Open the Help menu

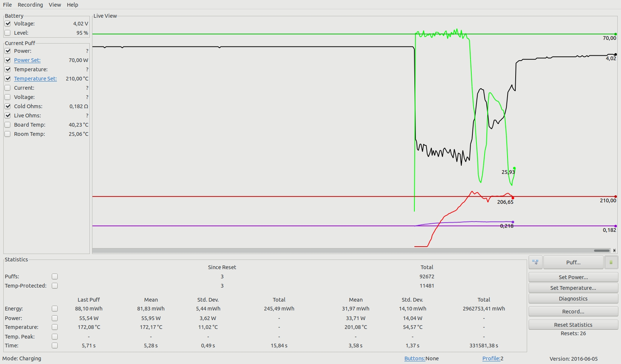click(72, 5)
